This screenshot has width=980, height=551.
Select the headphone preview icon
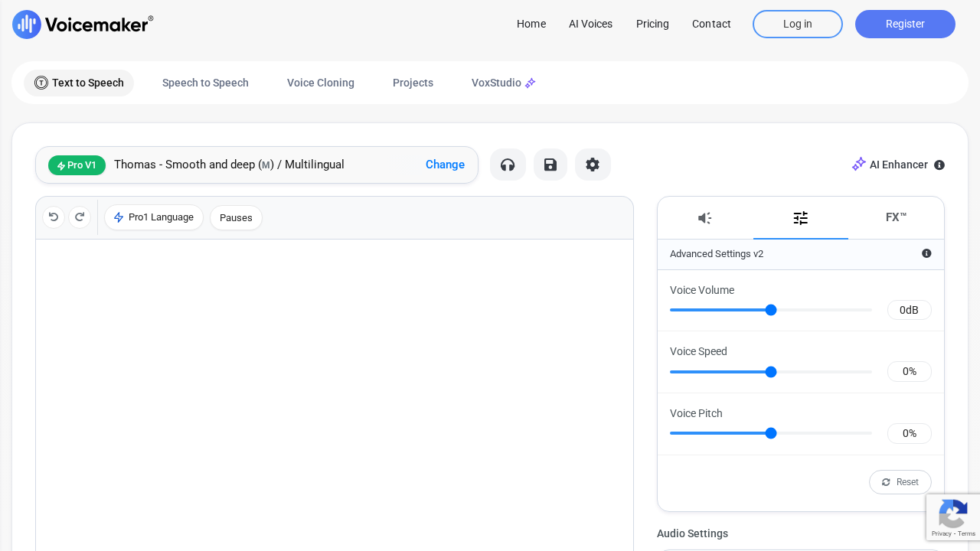tap(508, 165)
